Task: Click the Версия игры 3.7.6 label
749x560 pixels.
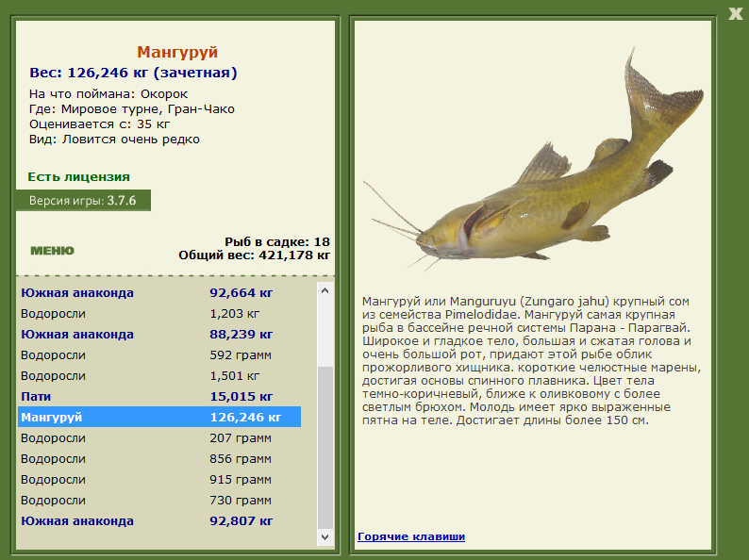Action: point(83,201)
